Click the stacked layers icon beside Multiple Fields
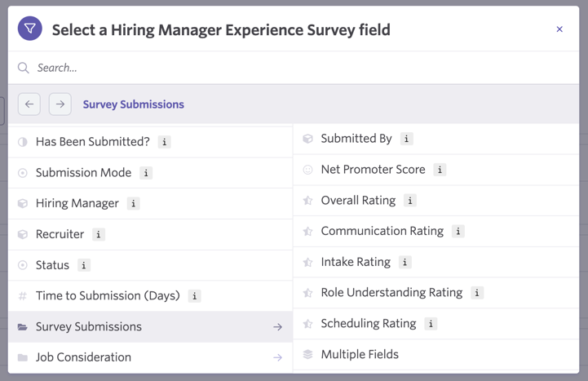 click(307, 354)
